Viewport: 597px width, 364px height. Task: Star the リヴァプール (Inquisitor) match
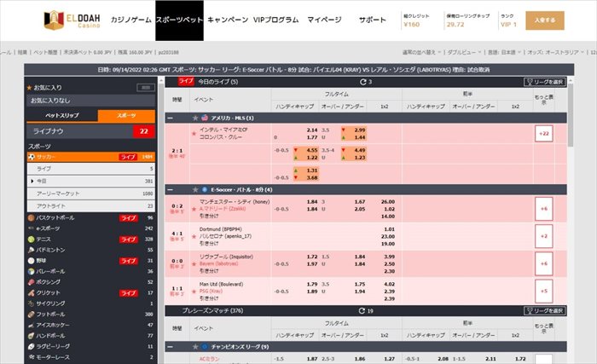tap(194, 264)
